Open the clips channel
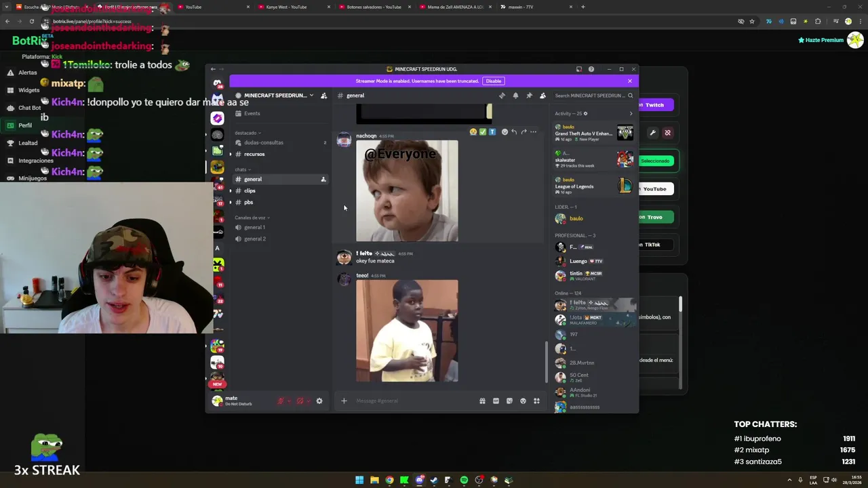The image size is (868, 488). pyautogui.click(x=280, y=190)
